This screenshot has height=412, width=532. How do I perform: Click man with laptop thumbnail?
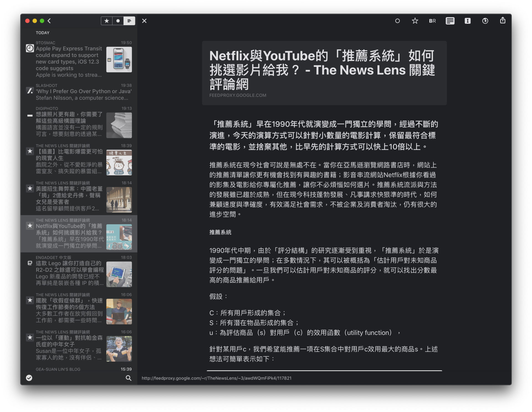(119, 311)
